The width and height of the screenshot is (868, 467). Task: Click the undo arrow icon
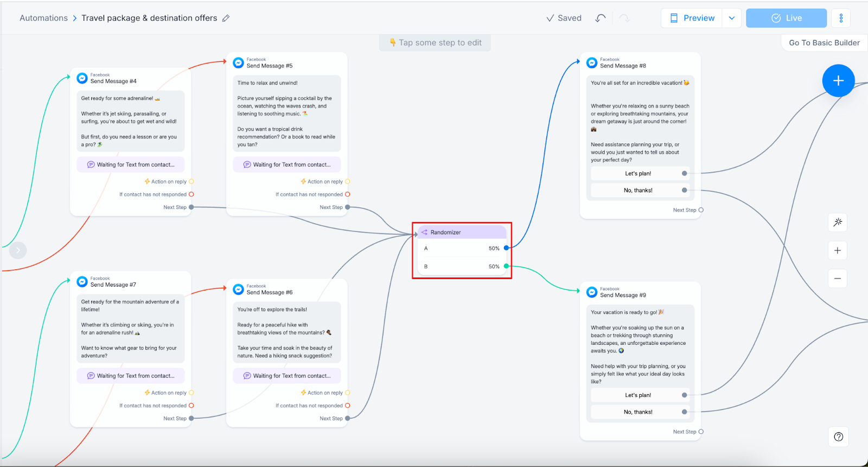tap(600, 18)
